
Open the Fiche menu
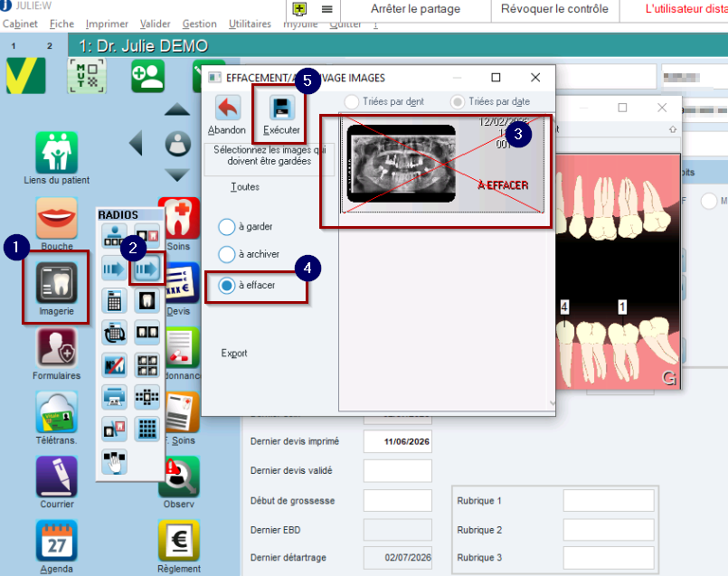61,24
